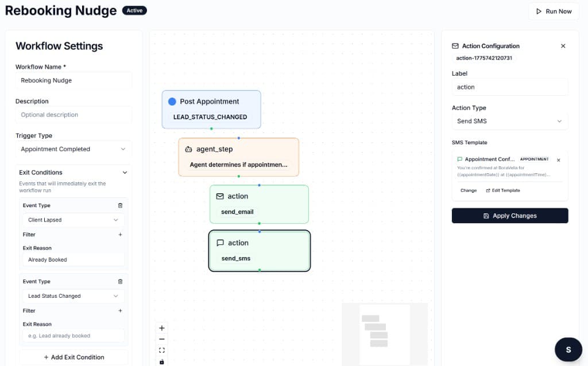This screenshot has width=588, height=366.
Task: Click the Apply Changes button
Action: (509, 216)
